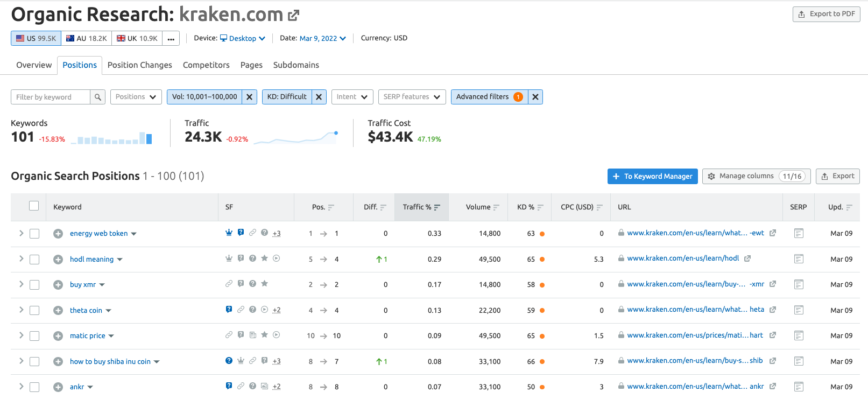View SERP snapshot for energy web token
This screenshot has height=399, width=868.
coord(799,233)
